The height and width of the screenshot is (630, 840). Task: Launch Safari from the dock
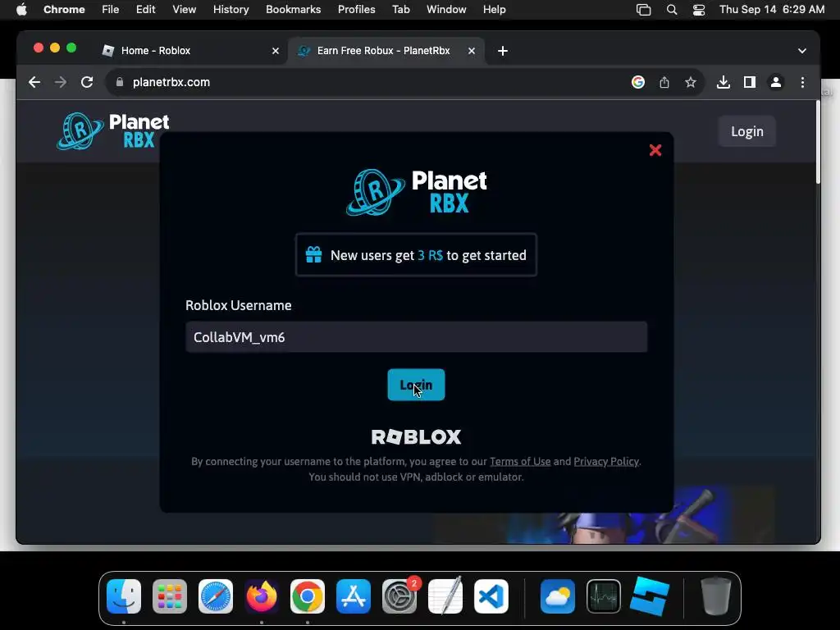pyautogui.click(x=216, y=596)
